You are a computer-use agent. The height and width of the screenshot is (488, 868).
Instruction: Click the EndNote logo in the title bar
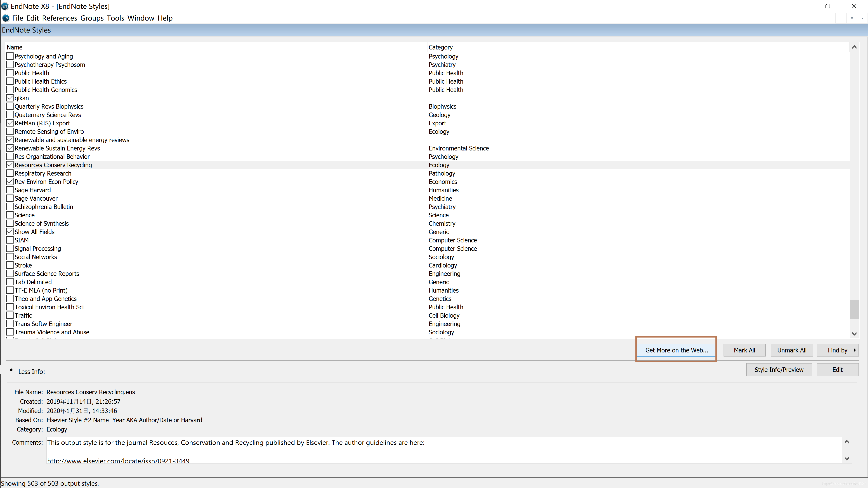click(x=5, y=6)
